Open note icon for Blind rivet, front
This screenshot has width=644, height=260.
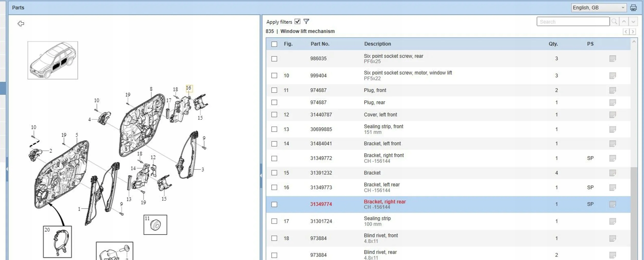[613, 238]
